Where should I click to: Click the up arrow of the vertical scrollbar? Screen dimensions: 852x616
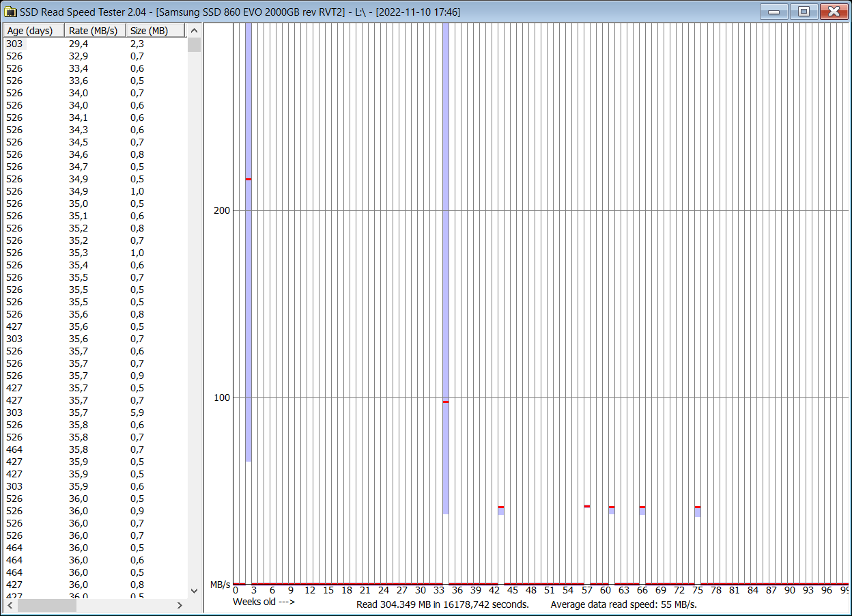[x=194, y=30]
